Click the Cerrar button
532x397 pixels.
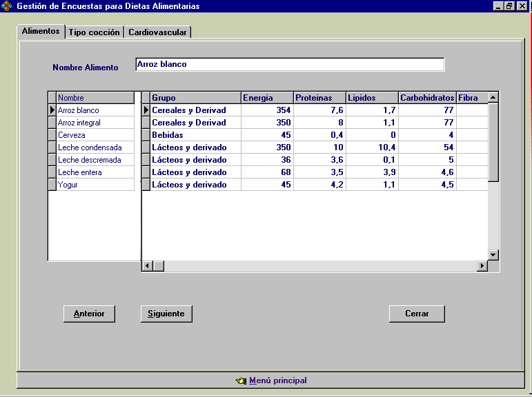417,314
